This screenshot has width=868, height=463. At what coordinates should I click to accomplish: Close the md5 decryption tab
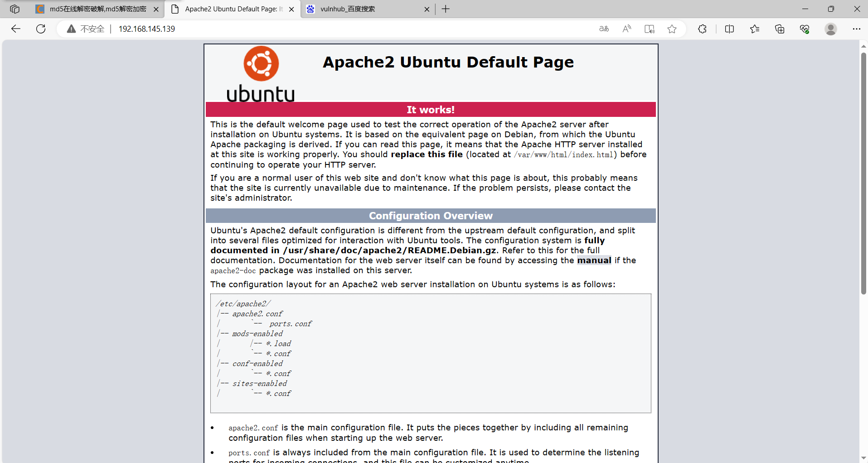tap(156, 9)
